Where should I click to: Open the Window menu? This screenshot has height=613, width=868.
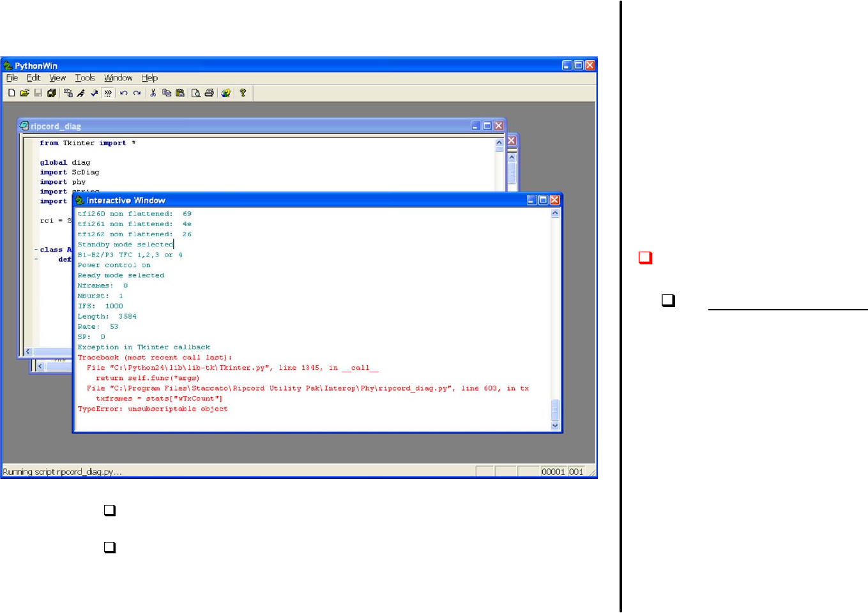[x=118, y=78]
